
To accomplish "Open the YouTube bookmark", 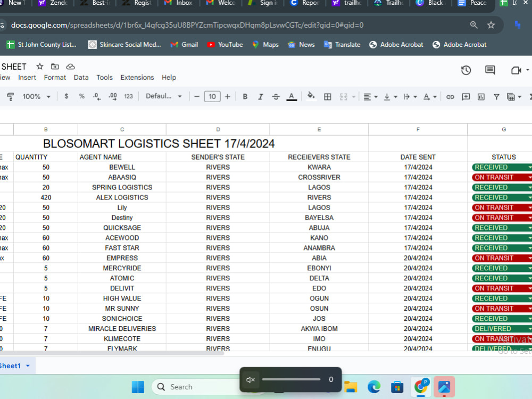I will (225, 45).
